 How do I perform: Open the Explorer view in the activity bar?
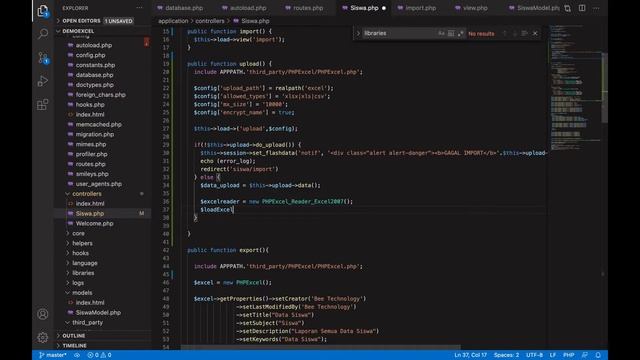click(x=43, y=11)
